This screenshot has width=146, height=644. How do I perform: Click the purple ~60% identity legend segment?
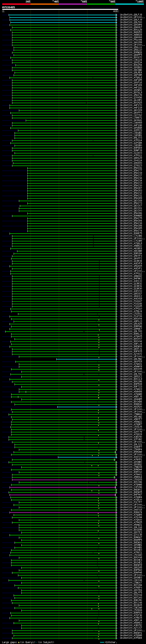73,4
